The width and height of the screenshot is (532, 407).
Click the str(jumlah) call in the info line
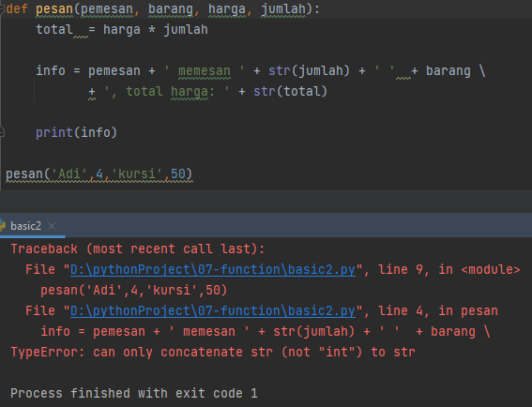(x=309, y=71)
